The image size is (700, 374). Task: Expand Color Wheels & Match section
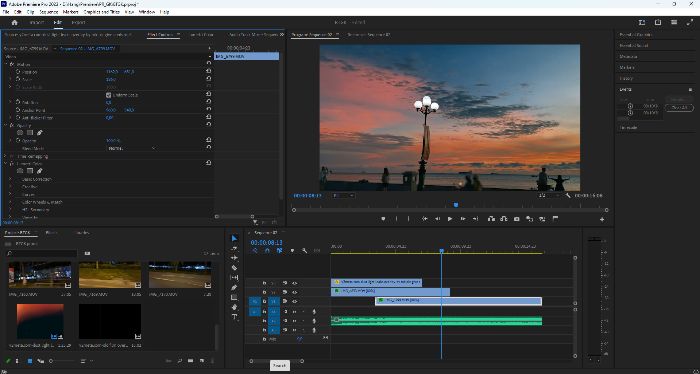coord(10,202)
